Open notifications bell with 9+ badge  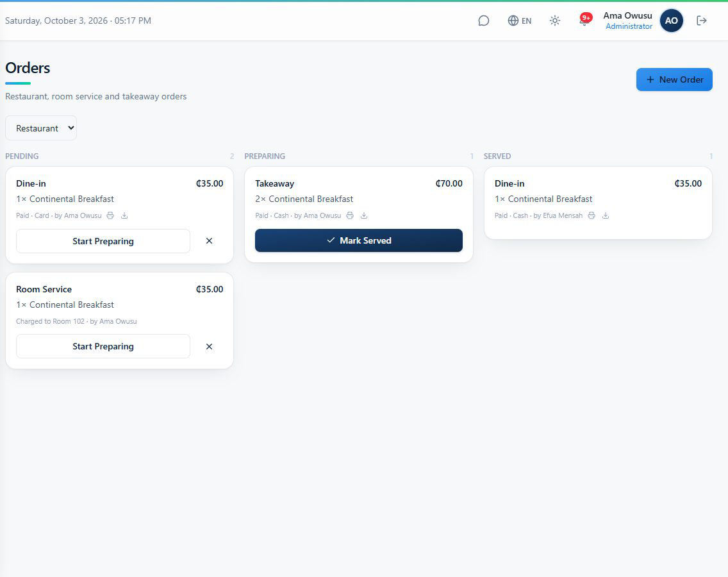click(x=585, y=19)
